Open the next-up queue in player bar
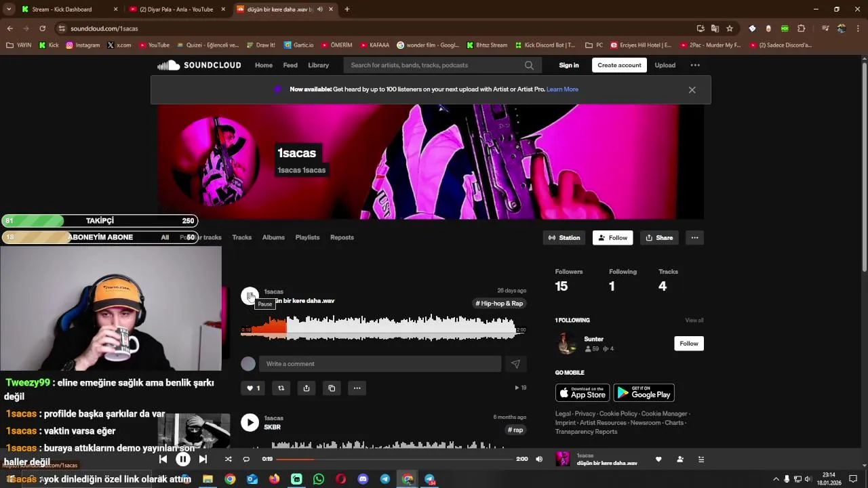The width and height of the screenshot is (868, 488). (701, 459)
